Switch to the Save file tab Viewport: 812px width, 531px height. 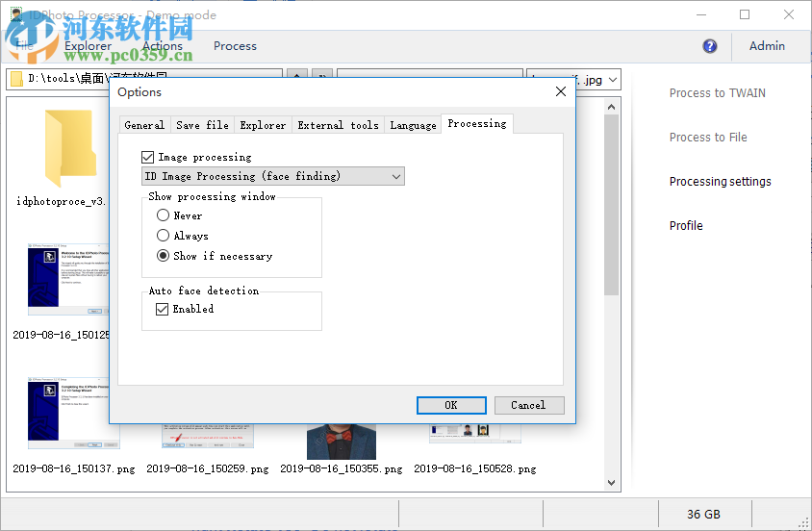click(202, 125)
